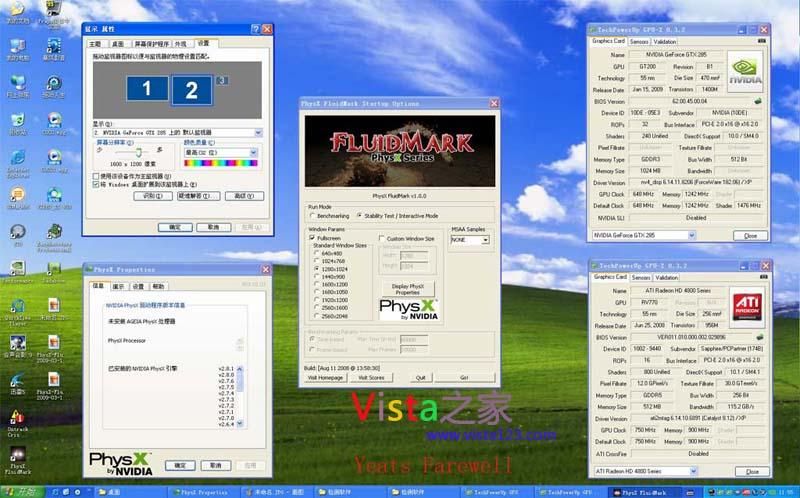Choose the 1600x1200 window size option
This screenshot has width=800, height=498.
coord(316,283)
